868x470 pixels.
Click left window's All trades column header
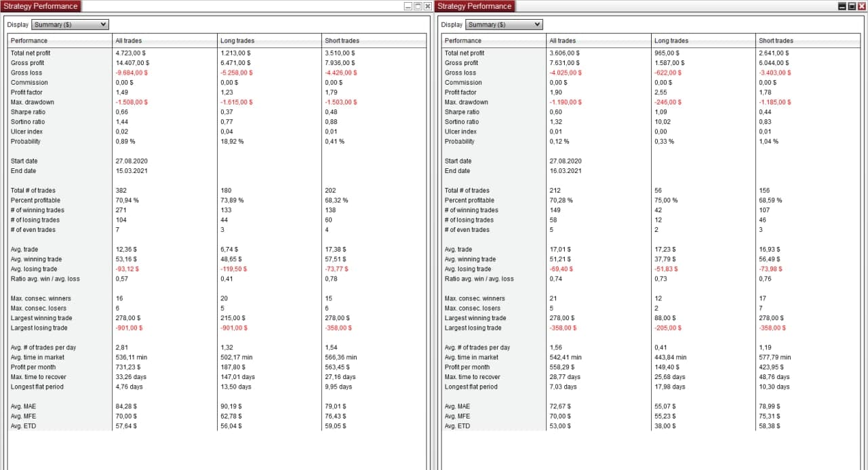pos(129,41)
